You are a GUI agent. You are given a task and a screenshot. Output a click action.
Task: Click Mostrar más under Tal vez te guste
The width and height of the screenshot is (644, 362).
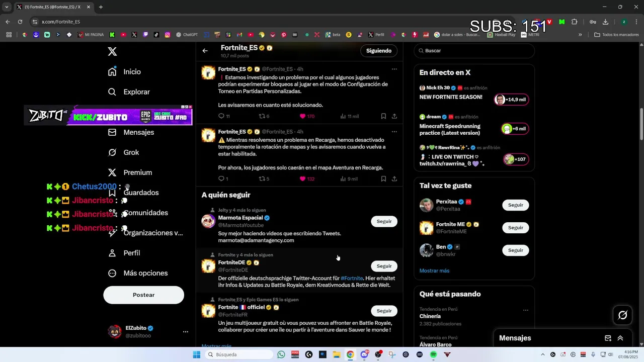tap(434, 270)
